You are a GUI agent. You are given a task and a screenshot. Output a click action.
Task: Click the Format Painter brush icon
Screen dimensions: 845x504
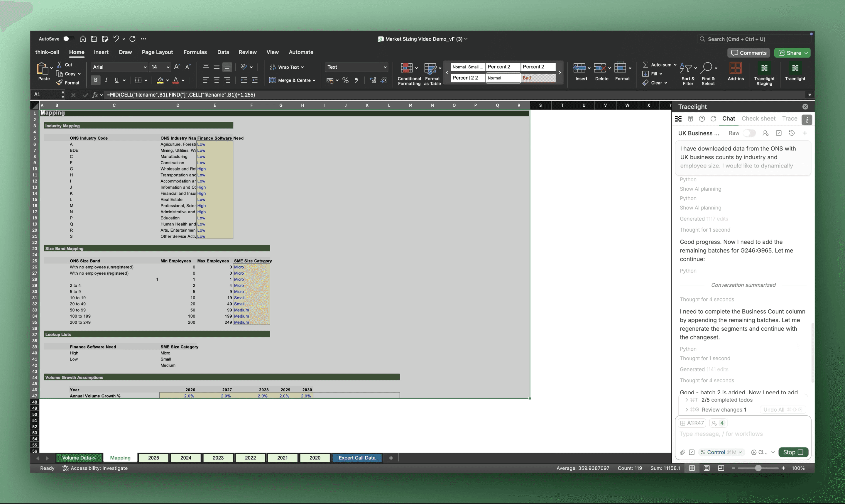[x=60, y=82]
